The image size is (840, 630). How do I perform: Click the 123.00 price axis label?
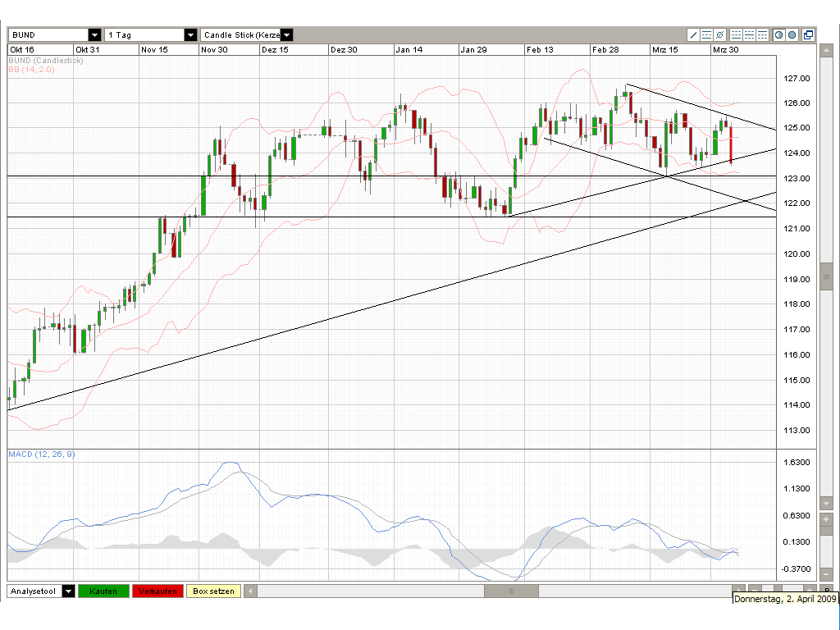(797, 178)
